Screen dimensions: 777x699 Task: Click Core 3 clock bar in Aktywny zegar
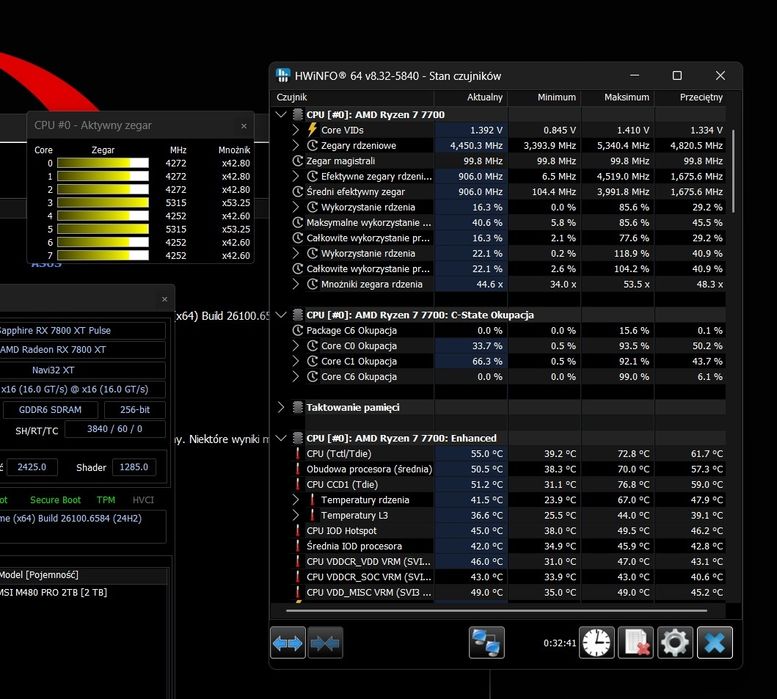(x=103, y=203)
